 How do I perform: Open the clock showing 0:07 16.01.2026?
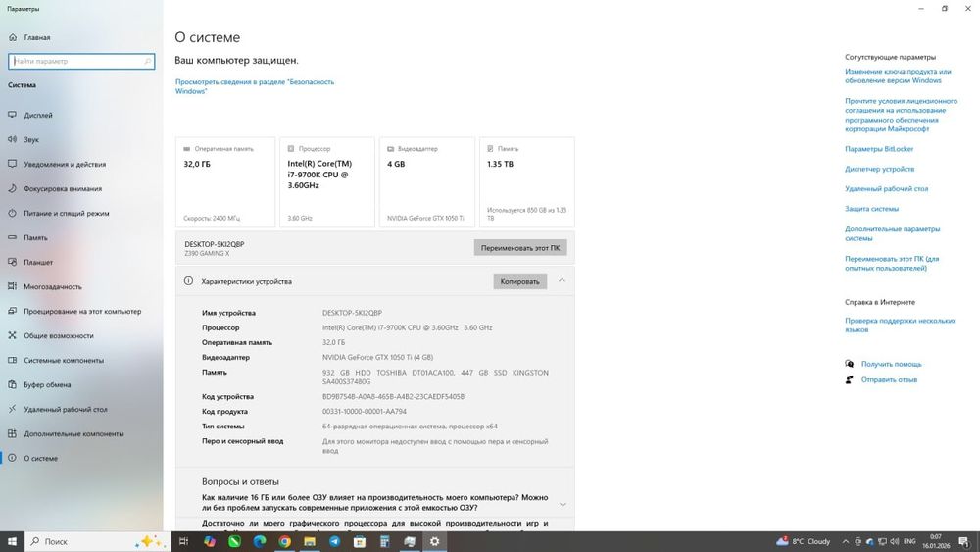936,541
